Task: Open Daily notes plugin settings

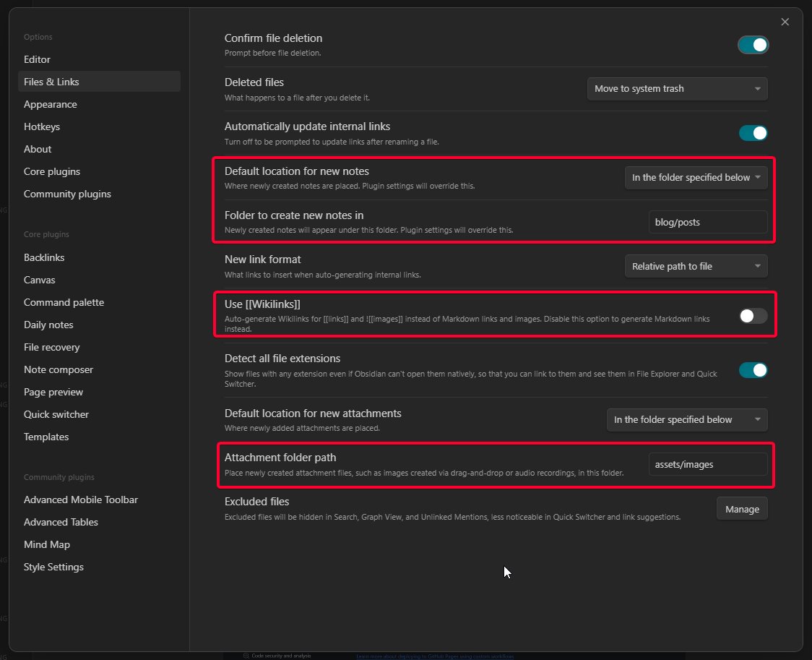Action: pyautogui.click(x=48, y=325)
